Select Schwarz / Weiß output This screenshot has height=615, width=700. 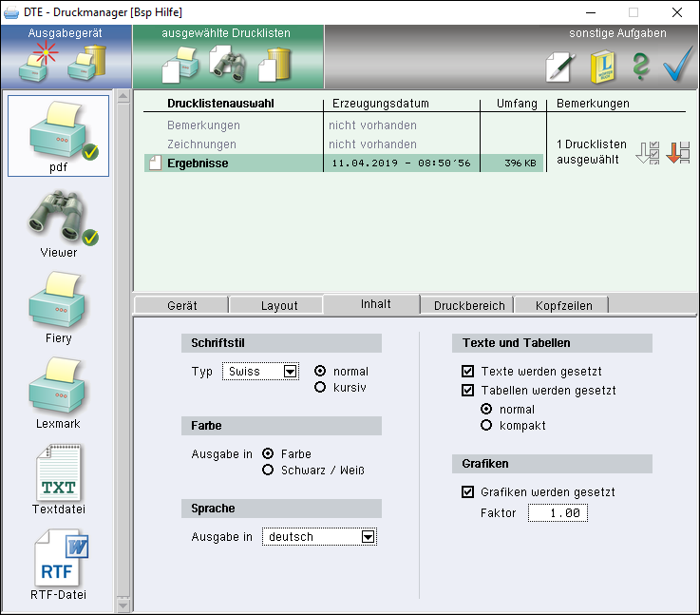point(269,470)
